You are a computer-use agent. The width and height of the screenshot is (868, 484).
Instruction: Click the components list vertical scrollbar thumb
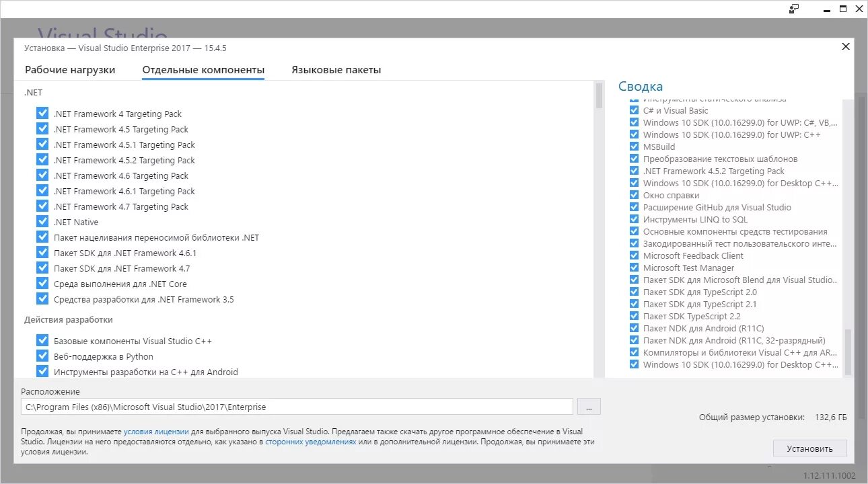(x=599, y=95)
